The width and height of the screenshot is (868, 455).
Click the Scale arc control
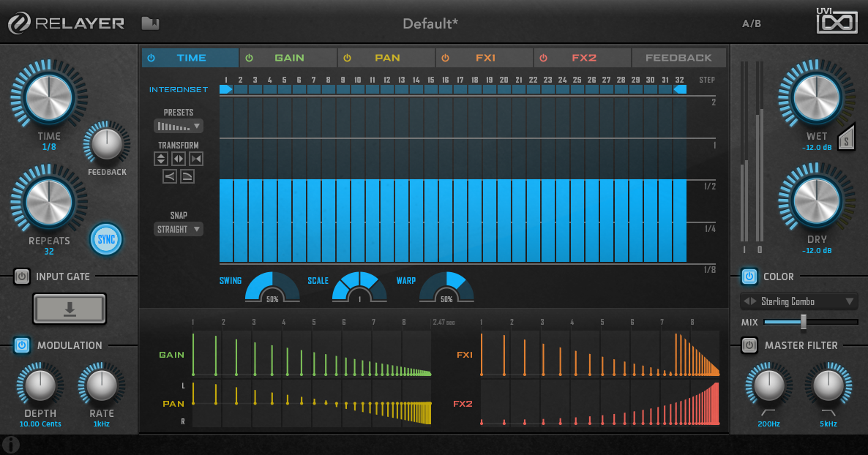point(359,287)
